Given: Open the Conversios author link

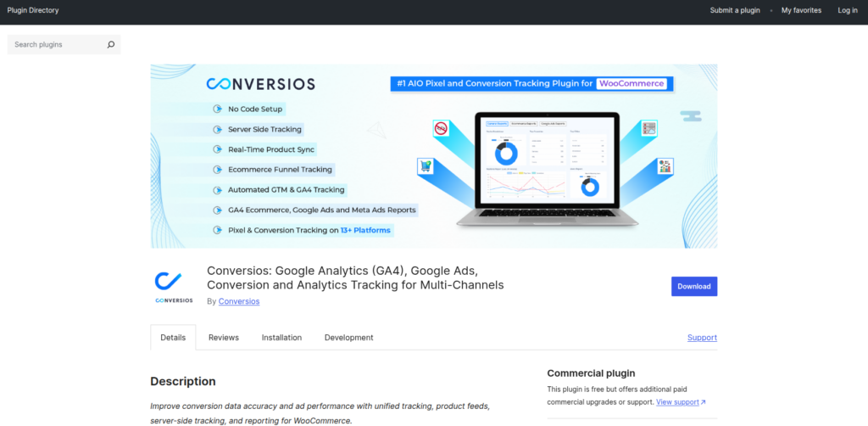Looking at the screenshot, I should click(x=239, y=301).
